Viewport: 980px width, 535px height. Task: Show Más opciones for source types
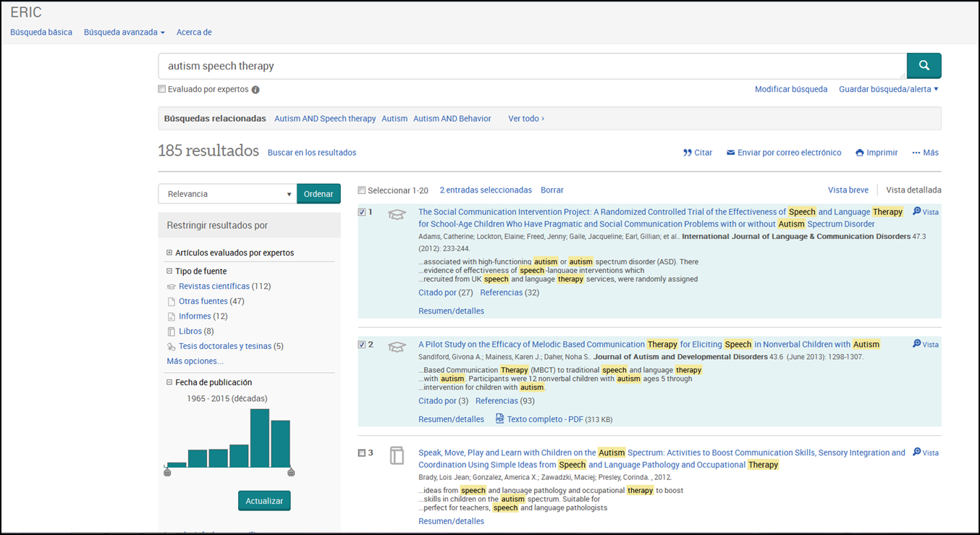click(195, 361)
